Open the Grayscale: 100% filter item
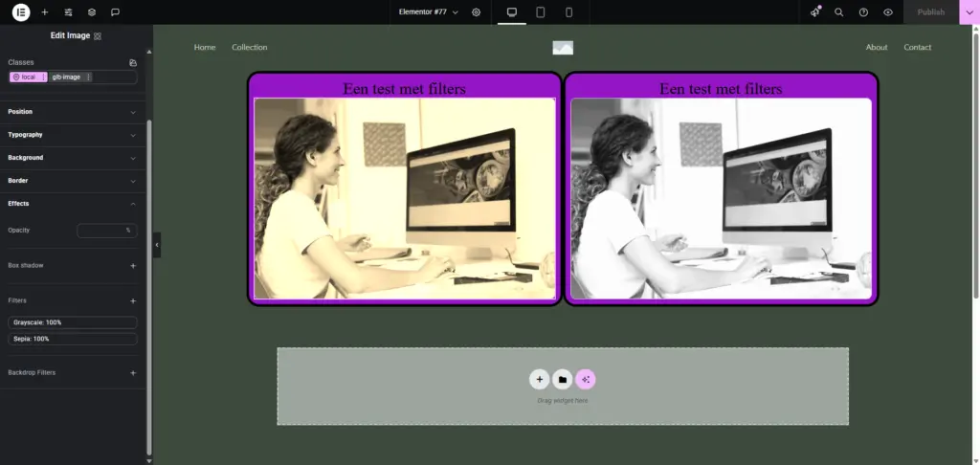The image size is (980, 465). coord(73,322)
